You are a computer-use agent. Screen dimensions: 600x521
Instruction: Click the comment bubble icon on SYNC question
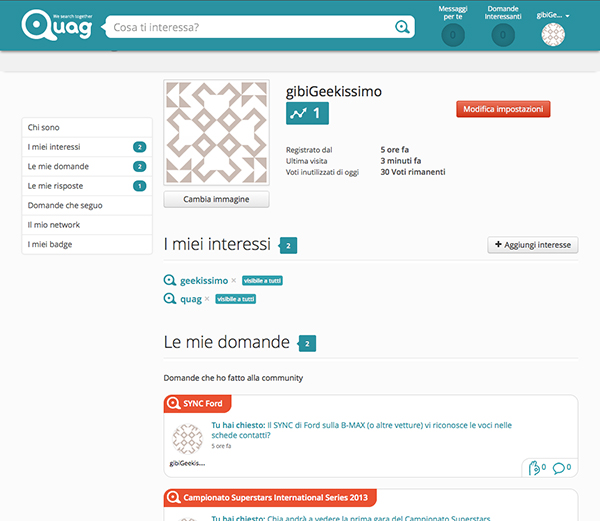pyautogui.click(x=559, y=468)
